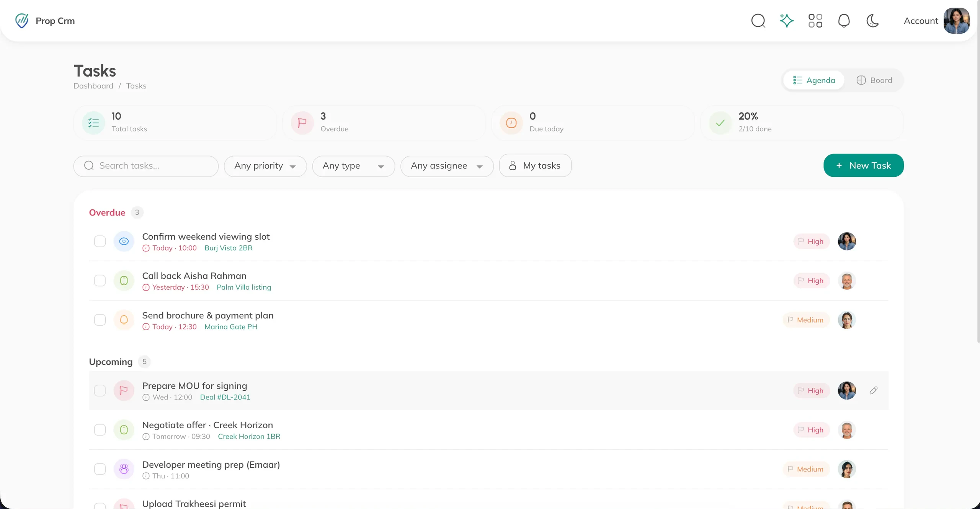Open Burj Vista 2BR link
Image resolution: width=980 pixels, height=509 pixels.
tap(229, 248)
